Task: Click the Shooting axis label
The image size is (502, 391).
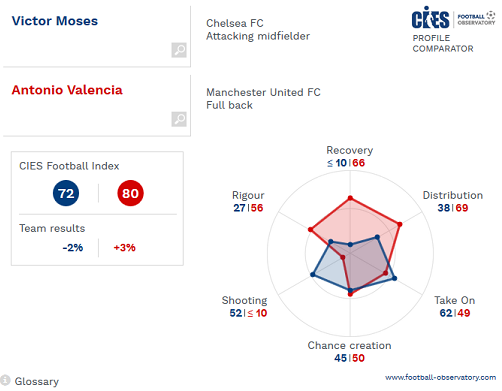Action: pos(244,300)
